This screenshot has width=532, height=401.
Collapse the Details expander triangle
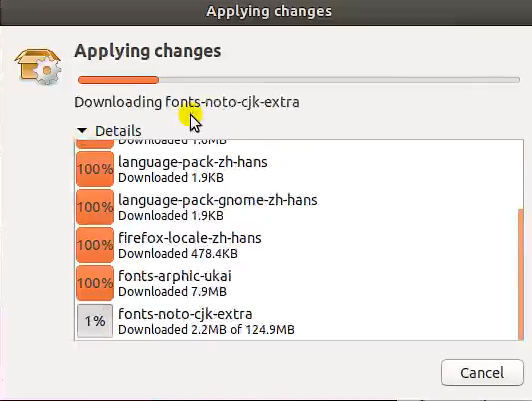point(82,130)
